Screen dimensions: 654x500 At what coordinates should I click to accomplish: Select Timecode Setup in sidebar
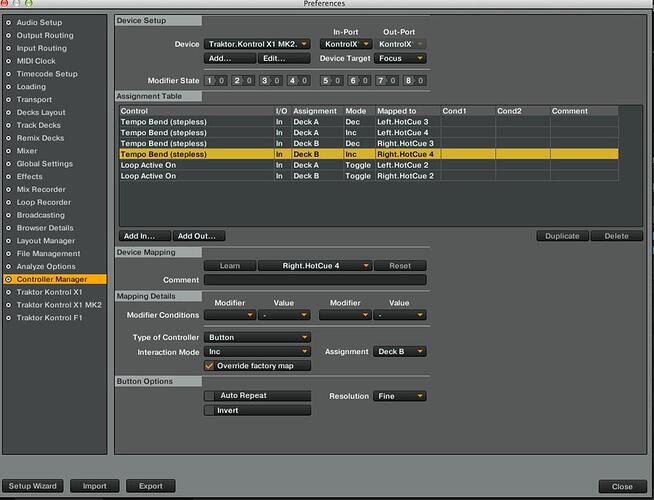47,74
